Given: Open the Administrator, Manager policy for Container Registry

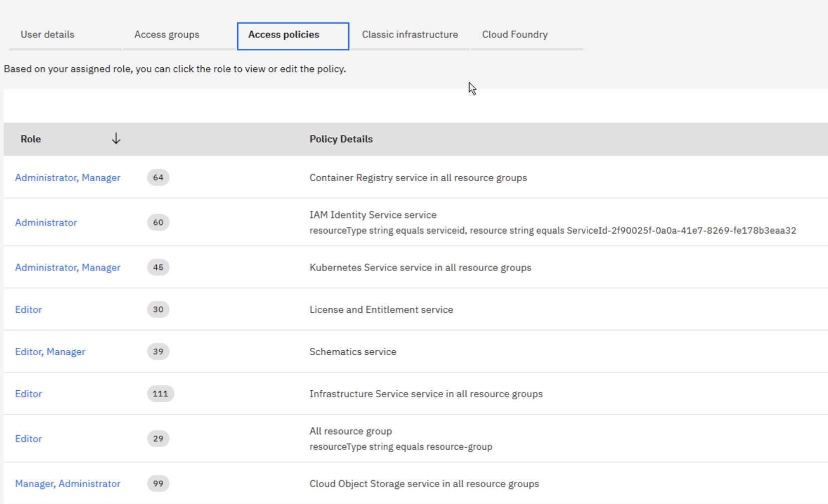Looking at the screenshot, I should click(67, 177).
